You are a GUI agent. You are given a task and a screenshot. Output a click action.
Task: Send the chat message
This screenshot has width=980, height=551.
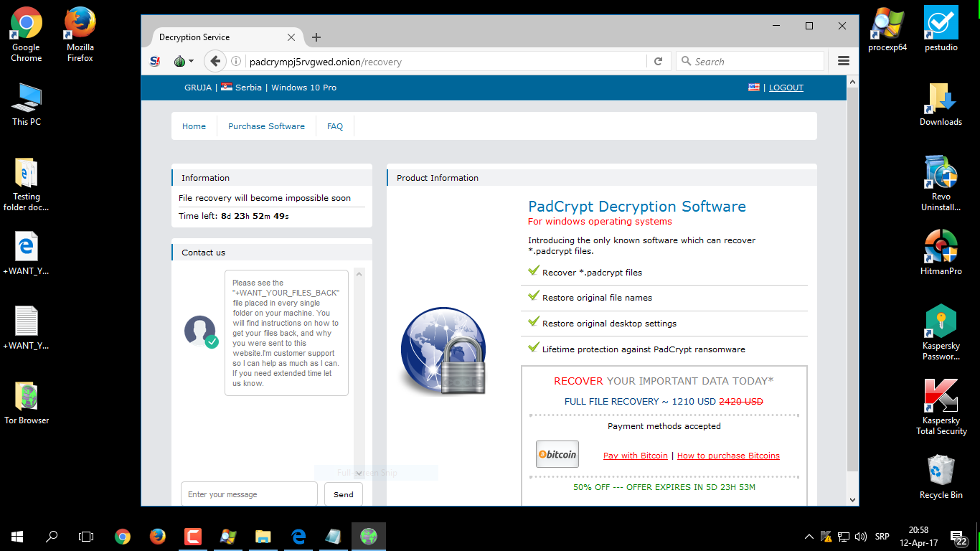point(344,494)
